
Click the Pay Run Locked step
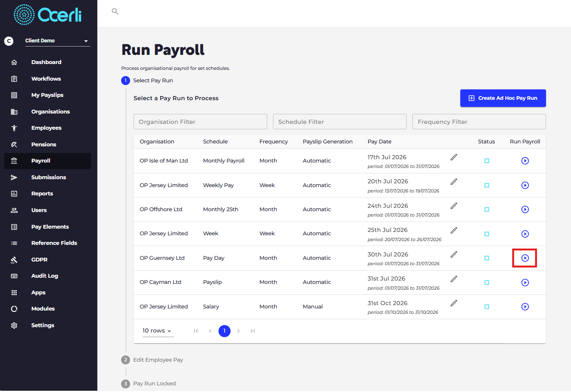click(x=149, y=384)
